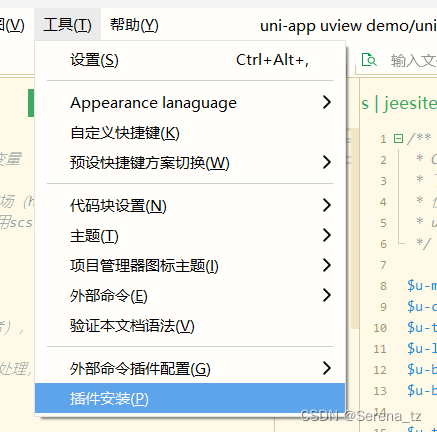Expand the arrow beside 代码块设置(N)

pos(327,205)
